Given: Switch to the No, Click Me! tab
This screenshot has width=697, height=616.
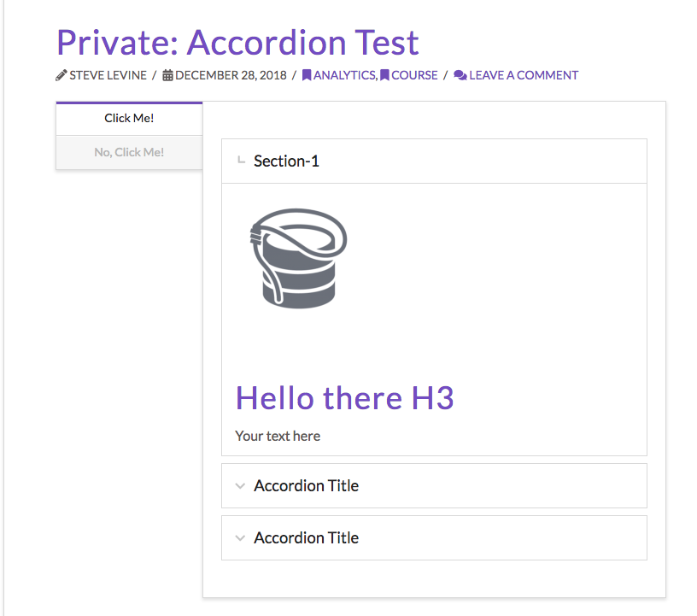Looking at the screenshot, I should (129, 153).
